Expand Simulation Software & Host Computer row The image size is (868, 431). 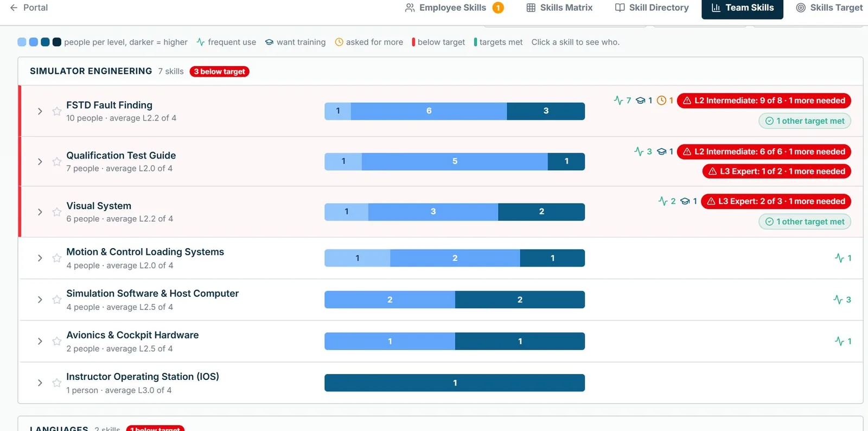40,300
